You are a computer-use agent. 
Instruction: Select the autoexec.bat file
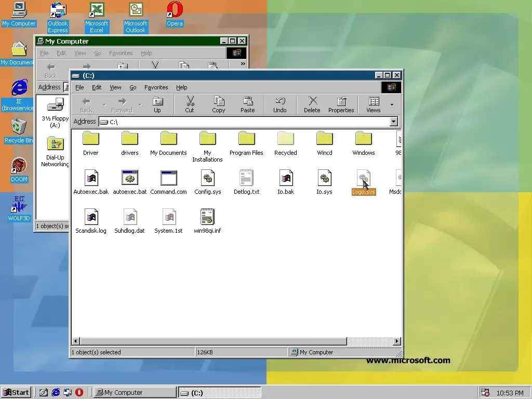coord(129,182)
